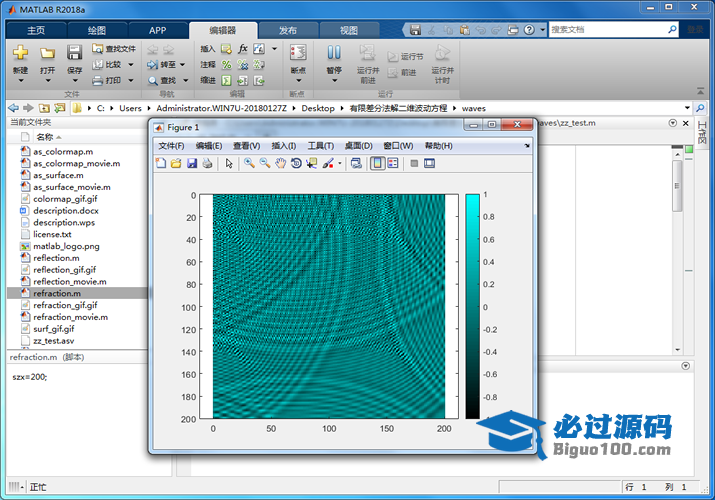This screenshot has width=715, height=500.
Task: Click the help question mark icon in quick access
Action: pos(529,30)
